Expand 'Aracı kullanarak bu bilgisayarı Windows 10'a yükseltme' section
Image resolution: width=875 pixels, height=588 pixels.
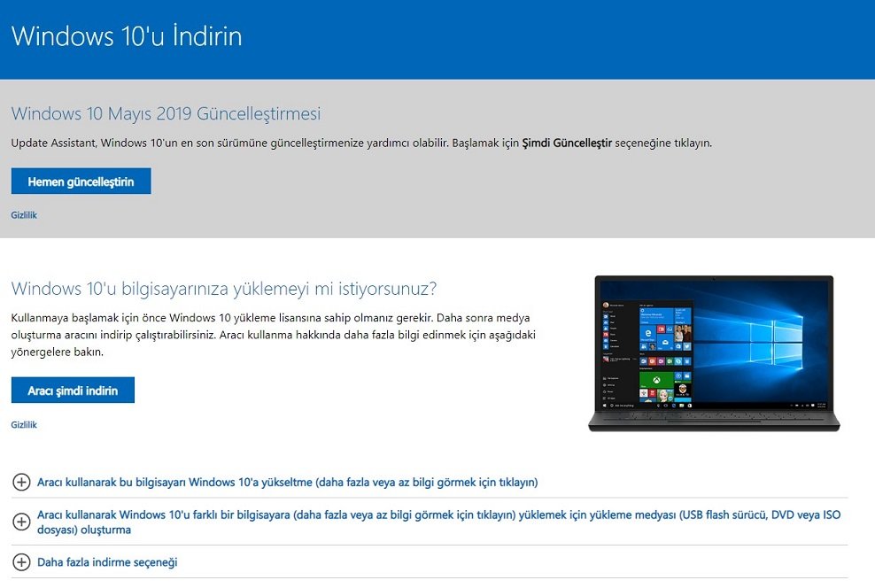[287, 482]
